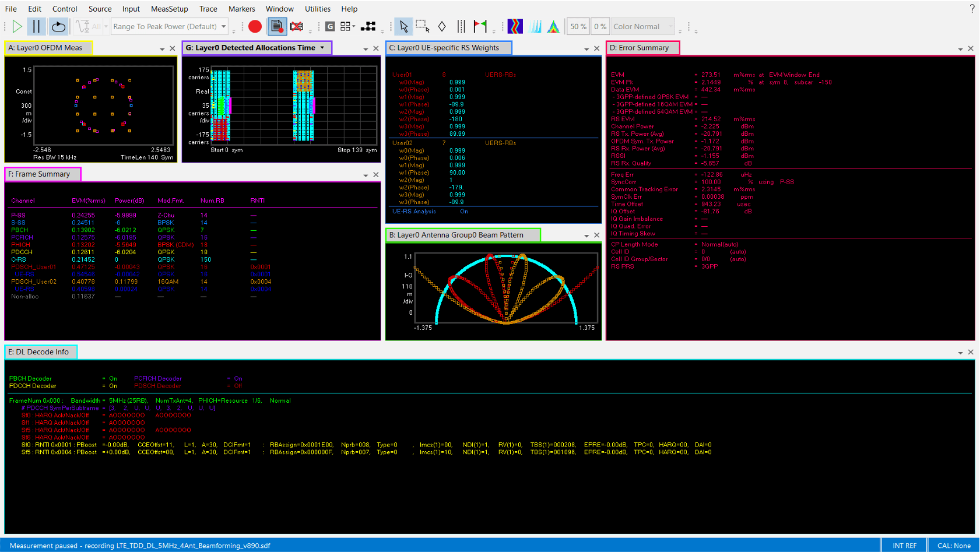Select the arrow pointer tool in the toolbar

[x=403, y=26]
